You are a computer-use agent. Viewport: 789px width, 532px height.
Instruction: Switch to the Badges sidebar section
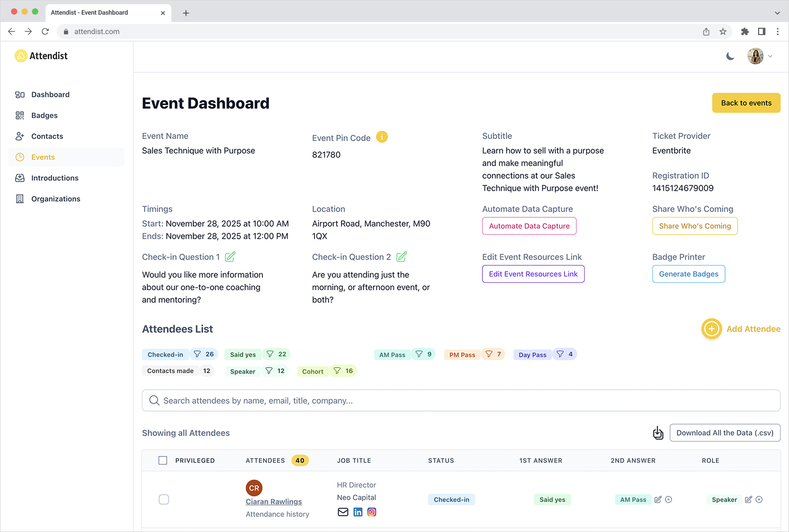pos(44,115)
